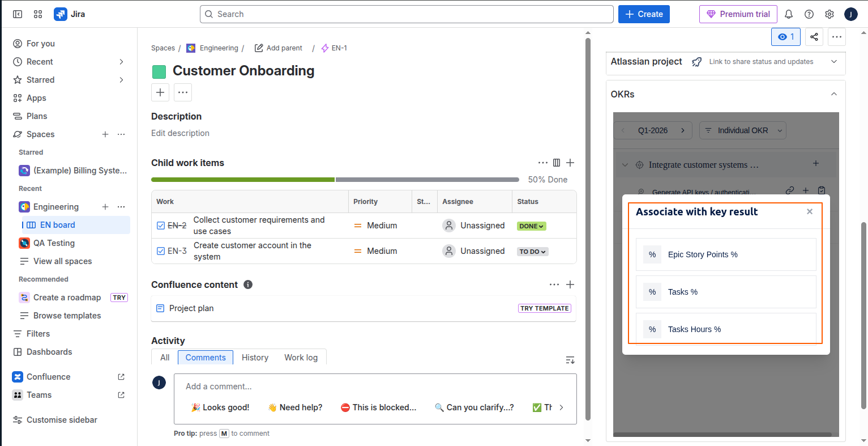This screenshot has height=446, width=868.
Task: Select Tasks Hours % option
Action: click(x=726, y=329)
